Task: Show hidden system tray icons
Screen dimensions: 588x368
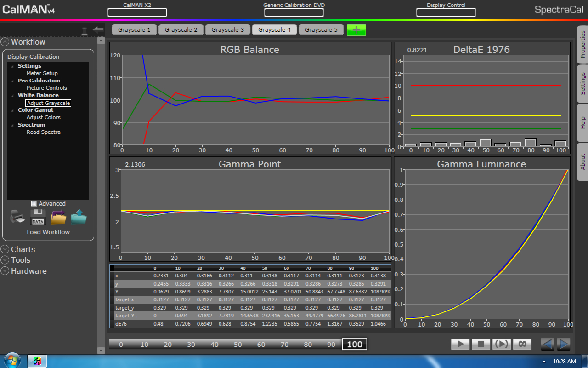Action: tap(544, 362)
